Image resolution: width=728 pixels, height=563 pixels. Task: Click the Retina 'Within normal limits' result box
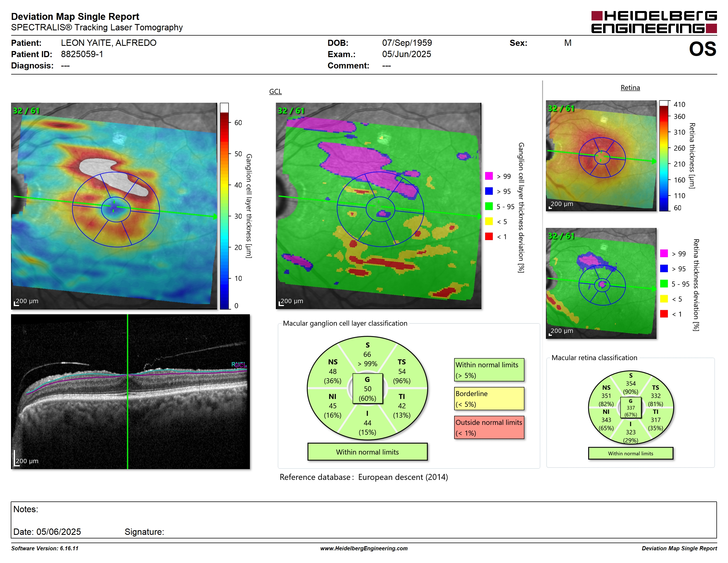pyautogui.click(x=630, y=453)
